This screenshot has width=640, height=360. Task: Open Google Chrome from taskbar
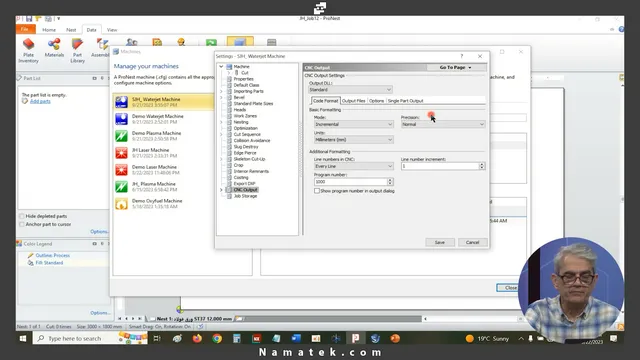(217, 338)
